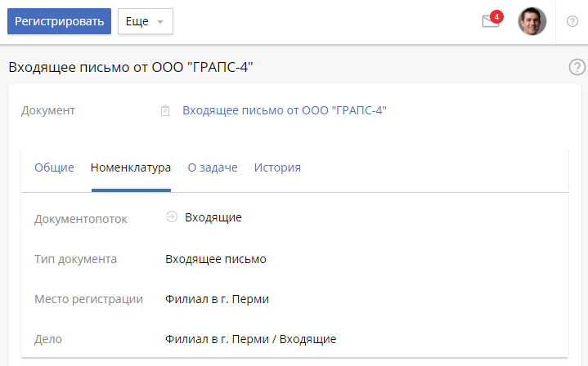Click the Филиал в г. Перми registration place
This screenshot has width=588, height=366.
tap(217, 299)
